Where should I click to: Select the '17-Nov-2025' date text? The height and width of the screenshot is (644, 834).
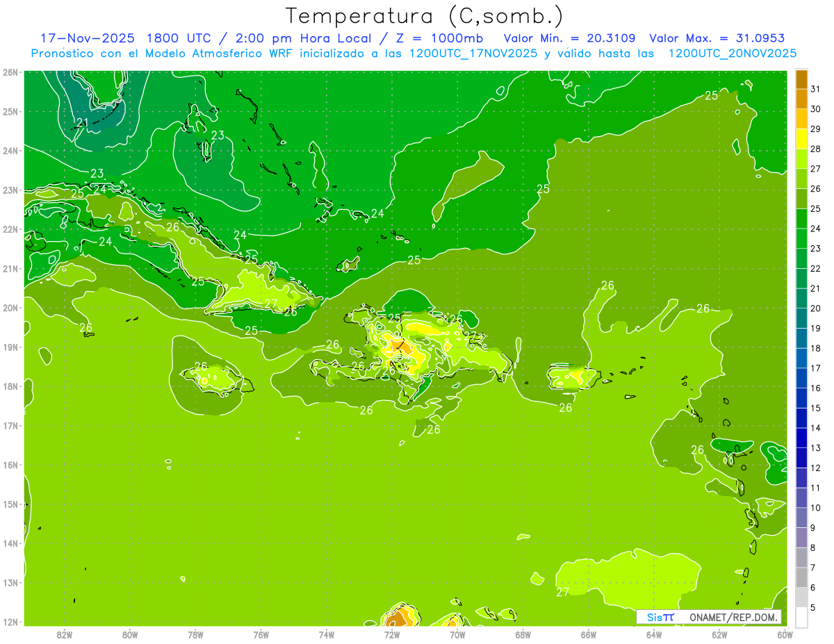88,38
